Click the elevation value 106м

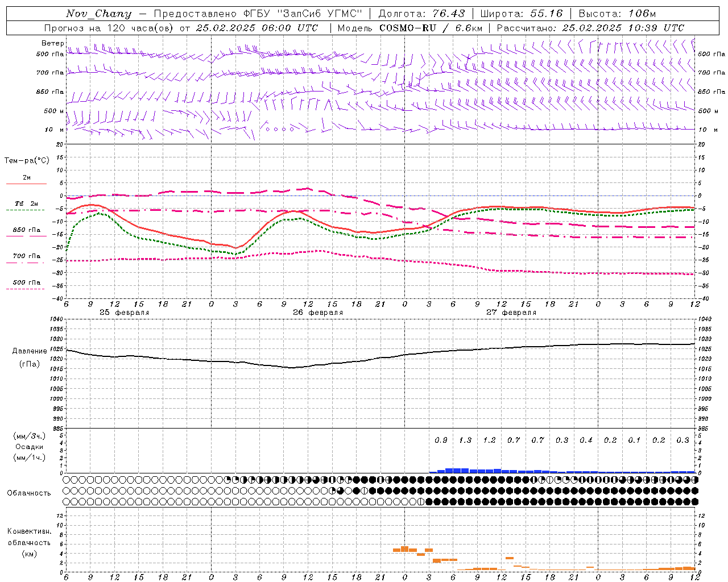(642, 14)
